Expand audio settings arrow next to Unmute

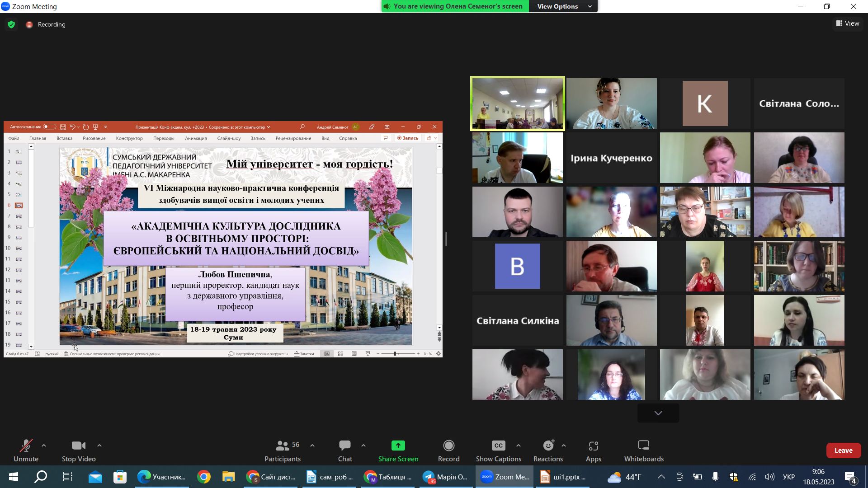point(44,446)
